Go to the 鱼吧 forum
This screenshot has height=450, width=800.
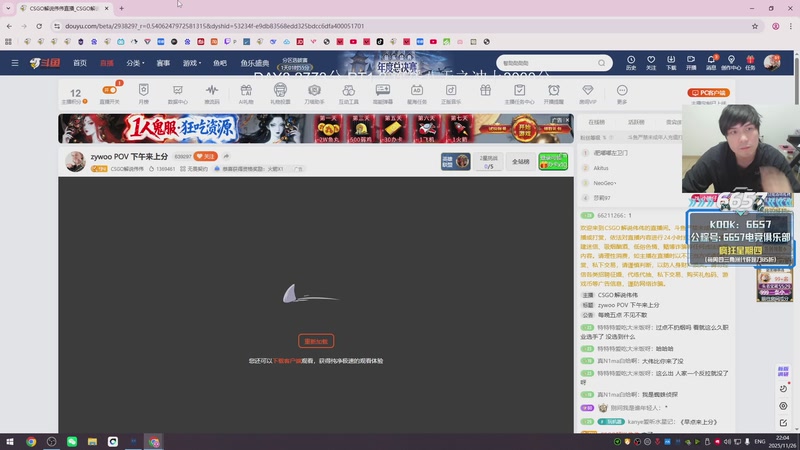tap(220, 63)
